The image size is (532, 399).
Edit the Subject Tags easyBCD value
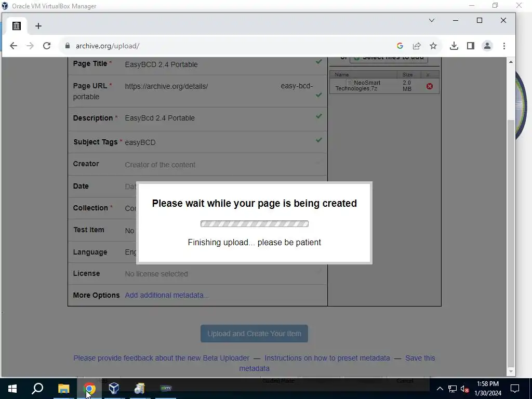point(140,142)
